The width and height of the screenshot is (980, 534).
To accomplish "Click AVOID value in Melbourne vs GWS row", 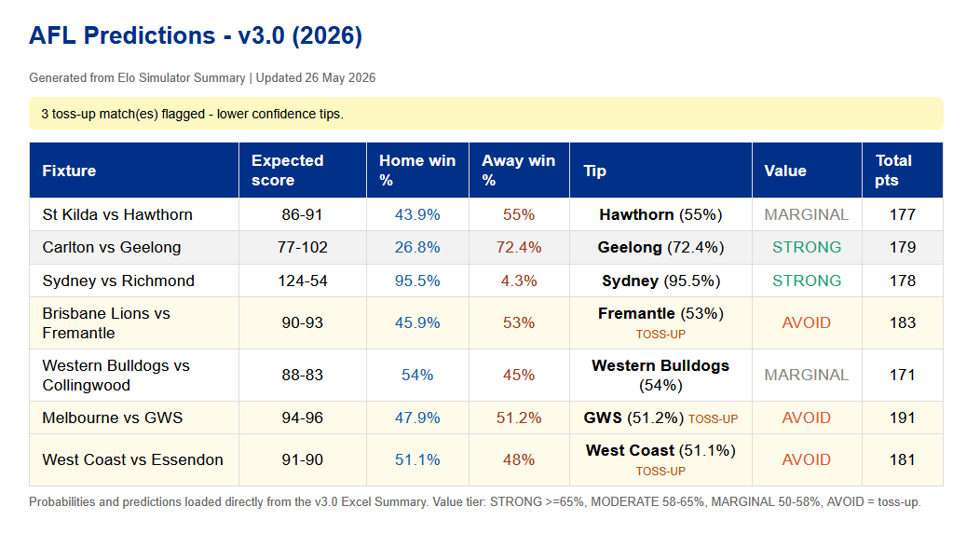I will tap(806, 418).
